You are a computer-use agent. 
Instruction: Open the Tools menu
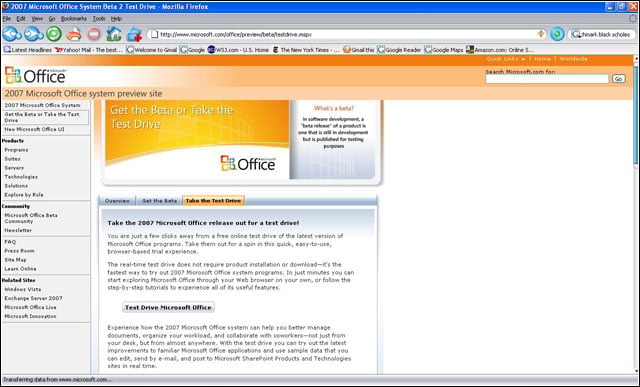pos(99,19)
